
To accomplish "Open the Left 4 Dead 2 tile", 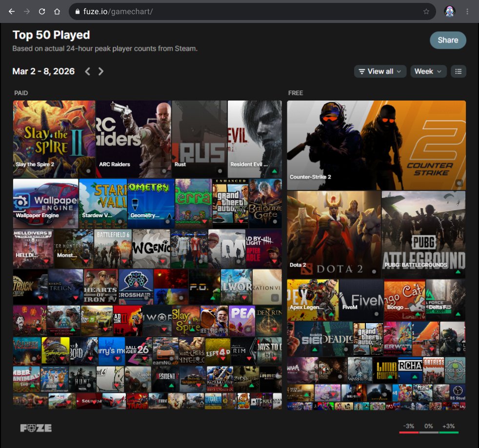I will [x=218, y=351].
